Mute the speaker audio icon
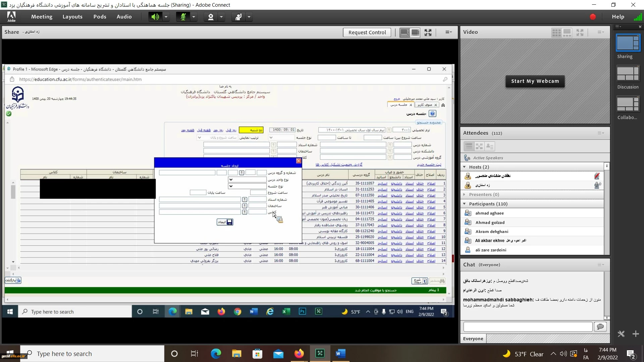 [155, 17]
